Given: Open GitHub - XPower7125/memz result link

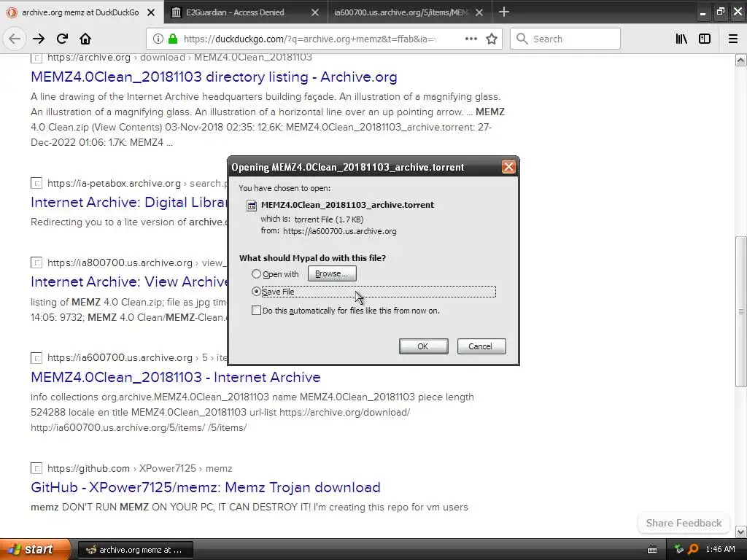Looking at the screenshot, I should point(205,487).
